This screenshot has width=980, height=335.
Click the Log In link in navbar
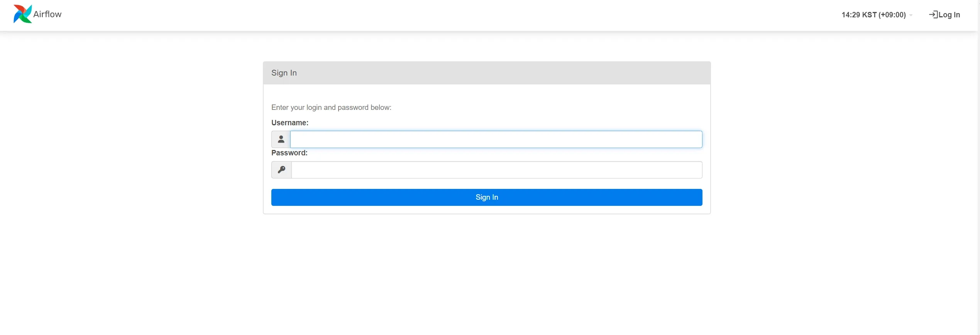944,15
